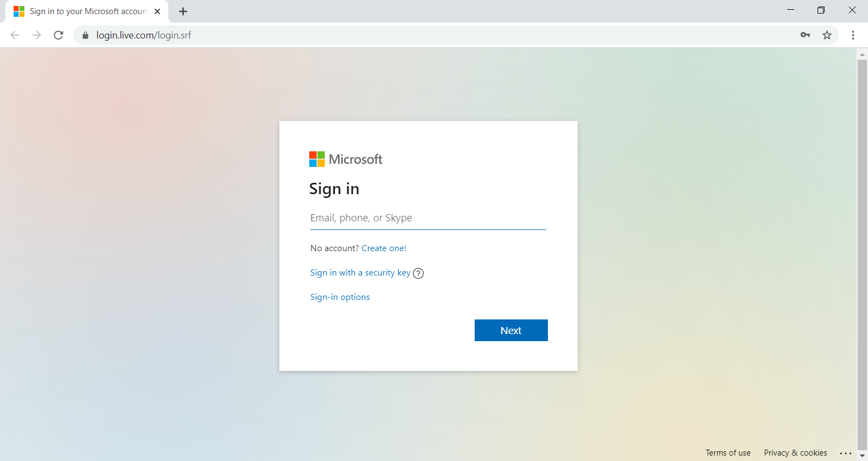Close the Microsoft sign-in tab
The image size is (868, 461).
tap(157, 11)
